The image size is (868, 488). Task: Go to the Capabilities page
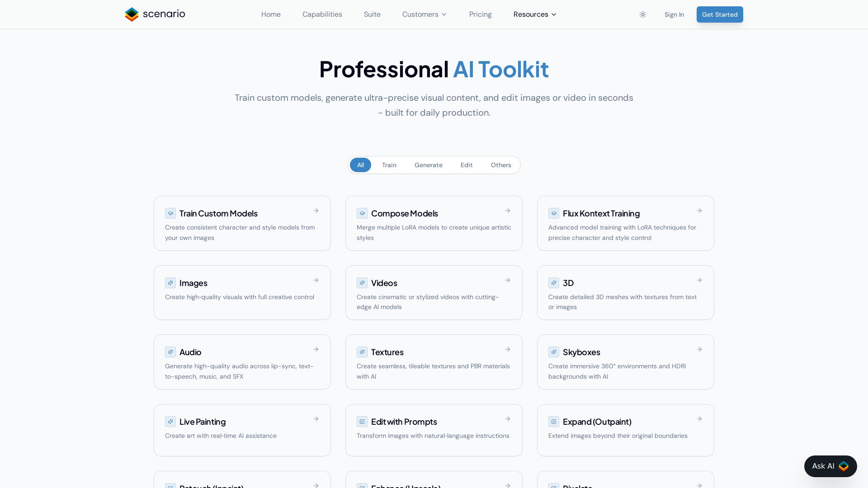coord(322,14)
